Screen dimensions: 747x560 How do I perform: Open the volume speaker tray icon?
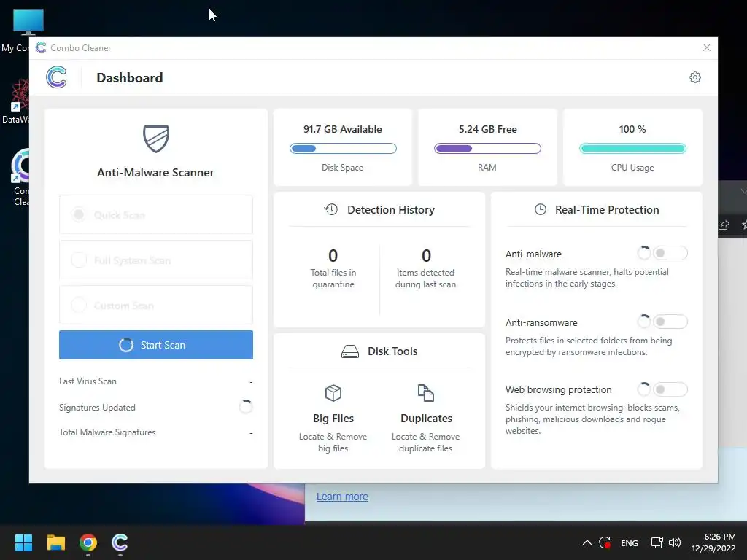tap(675, 542)
